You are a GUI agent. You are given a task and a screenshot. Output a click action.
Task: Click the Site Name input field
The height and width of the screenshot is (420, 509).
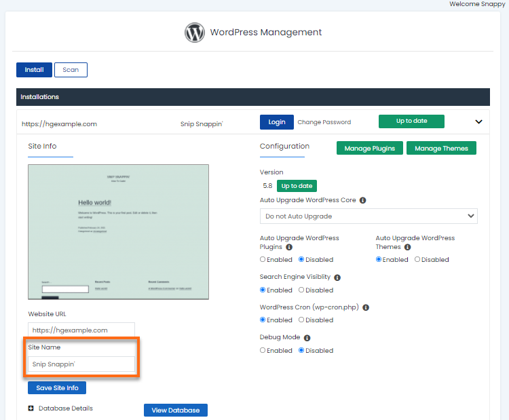(x=81, y=364)
